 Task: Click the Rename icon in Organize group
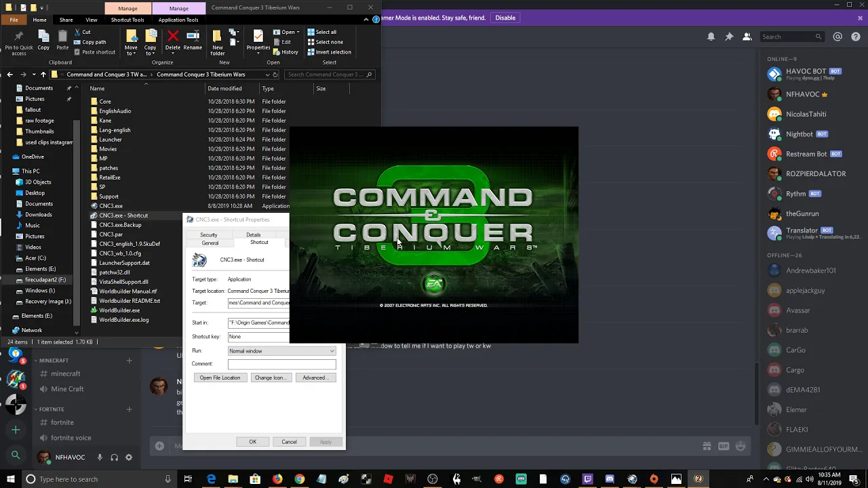[193, 41]
